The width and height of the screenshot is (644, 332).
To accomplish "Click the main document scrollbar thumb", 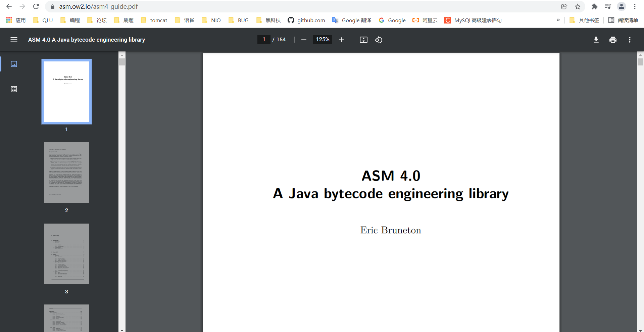I will (x=640, y=62).
